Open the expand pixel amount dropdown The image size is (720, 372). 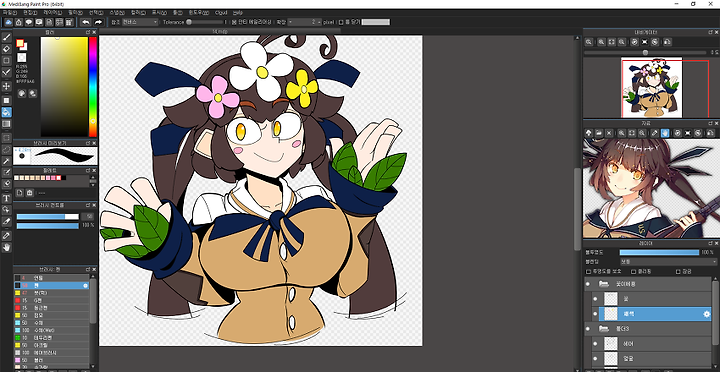[305, 22]
